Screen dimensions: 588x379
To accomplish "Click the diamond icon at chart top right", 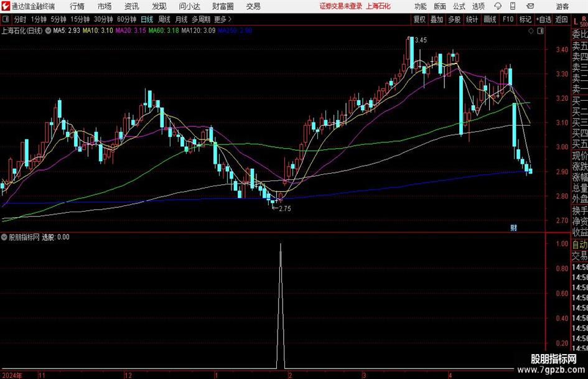I will [x=531, y=31].
